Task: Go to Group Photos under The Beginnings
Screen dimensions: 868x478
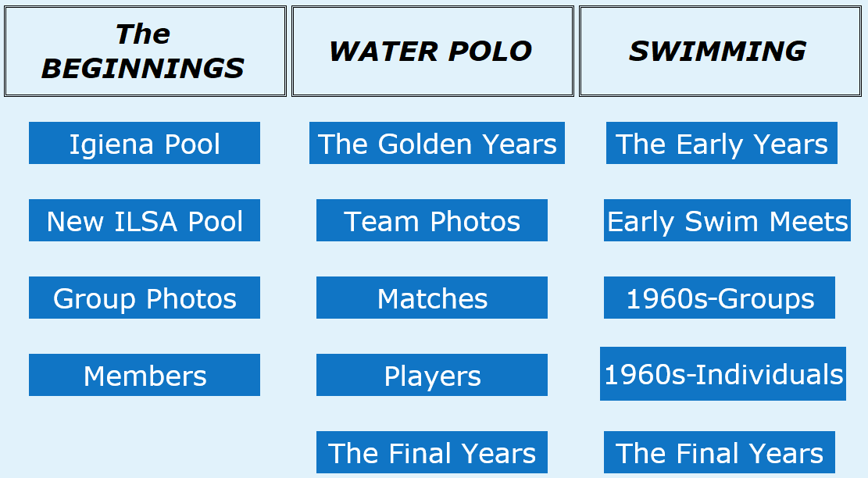Action: tap(145, 298)
